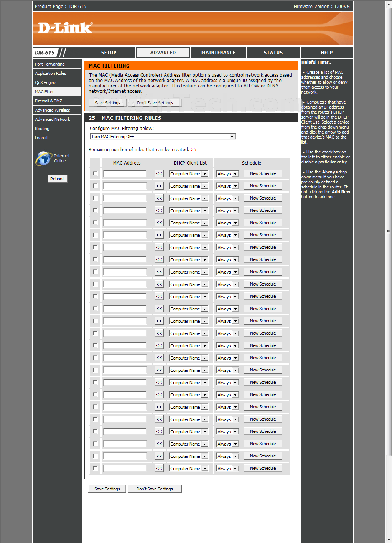Click Logout in the sidebar
Screen dimensions: 392x543
[x=57, y=138]
